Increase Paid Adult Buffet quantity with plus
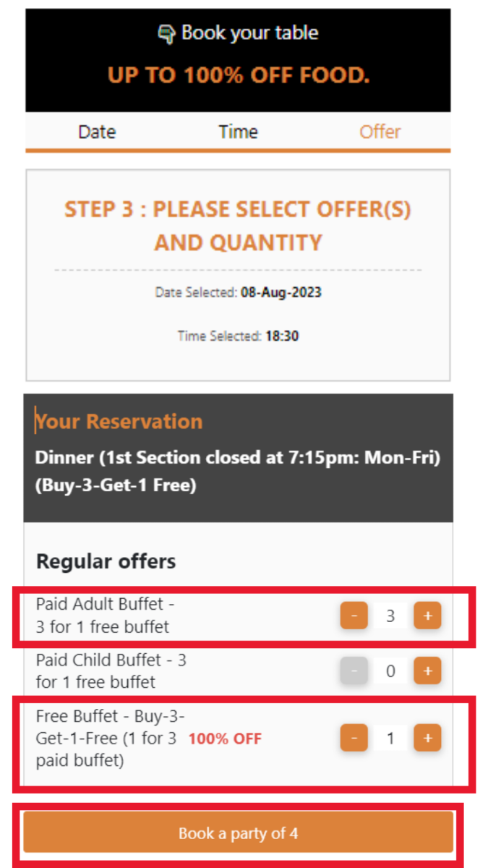Viewport: 488px width, 868px height. pyautogui.click(x=427, y=616)
